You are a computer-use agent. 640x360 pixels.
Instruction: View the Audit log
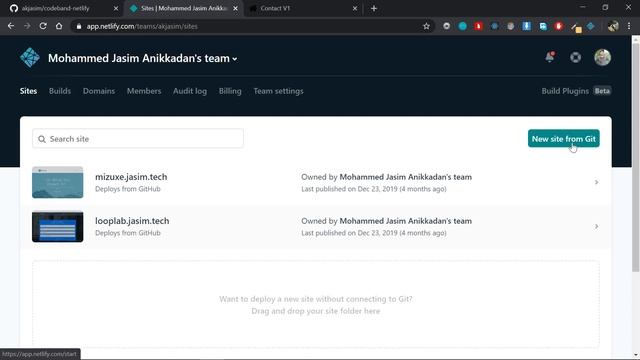190,91
